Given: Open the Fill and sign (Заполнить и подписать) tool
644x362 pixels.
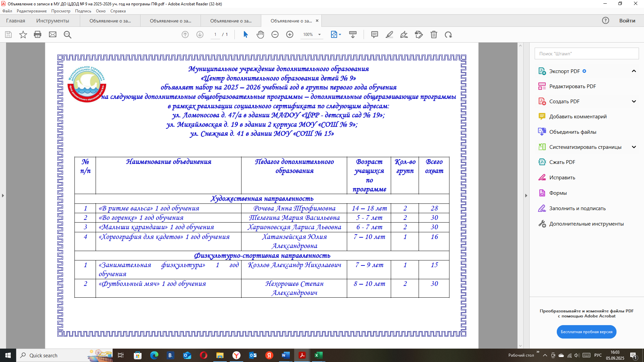Looking at the screenshot, I should [x=577, y=208].
